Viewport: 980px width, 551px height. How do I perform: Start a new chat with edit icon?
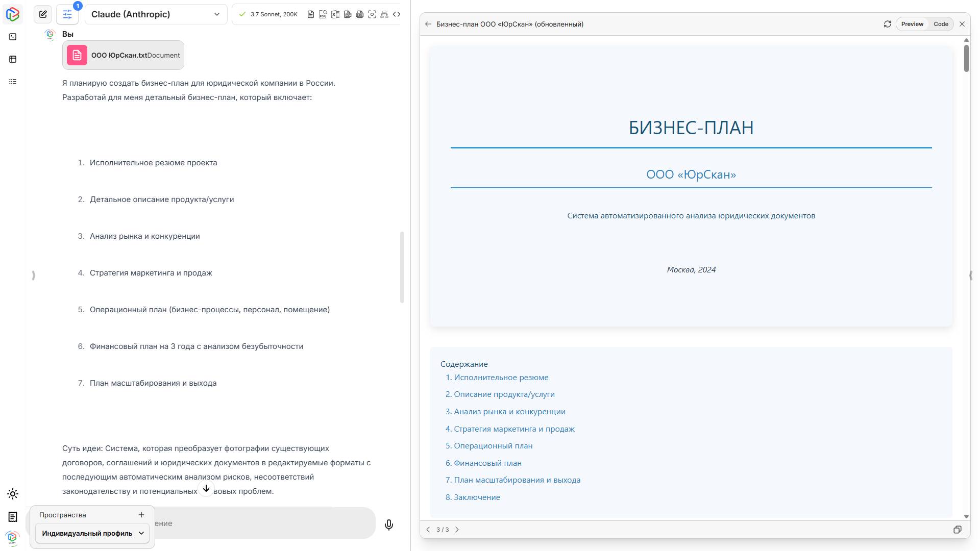[x=43, y=14]
